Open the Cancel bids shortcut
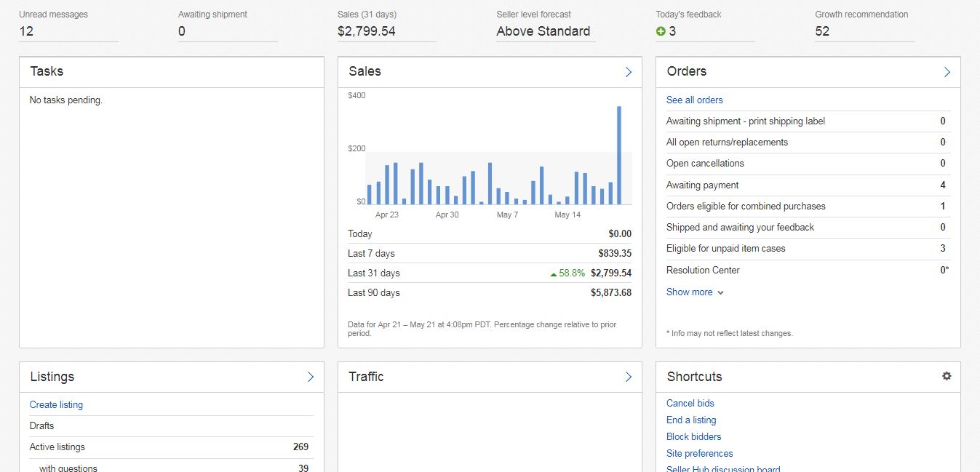The height and width of the screenshot is (472, 980). tap(690, 404)
